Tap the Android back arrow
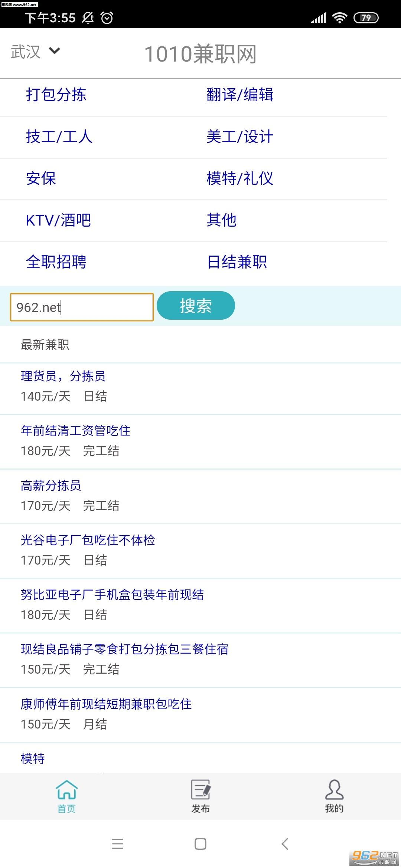401x868 pixels. 285,844
